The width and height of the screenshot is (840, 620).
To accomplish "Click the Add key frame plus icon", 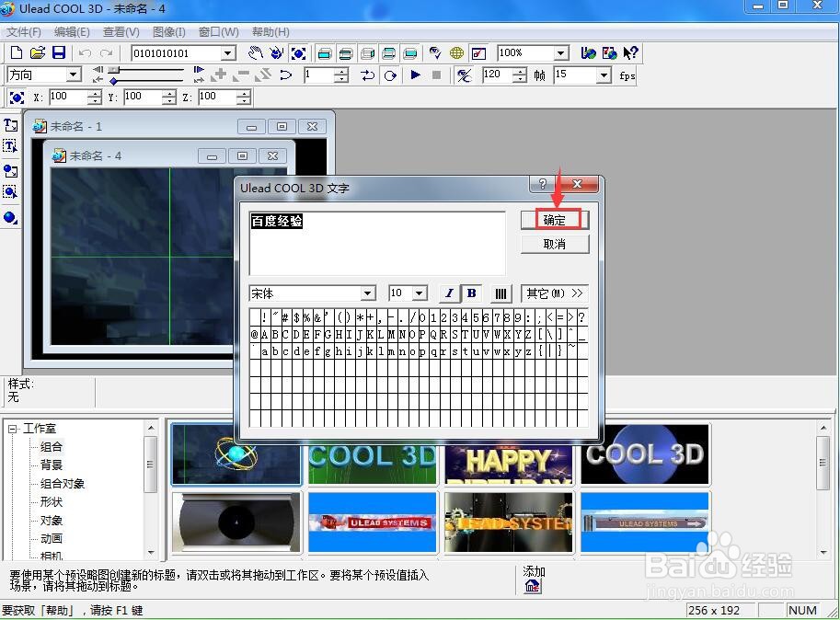I will pos(219,75).
